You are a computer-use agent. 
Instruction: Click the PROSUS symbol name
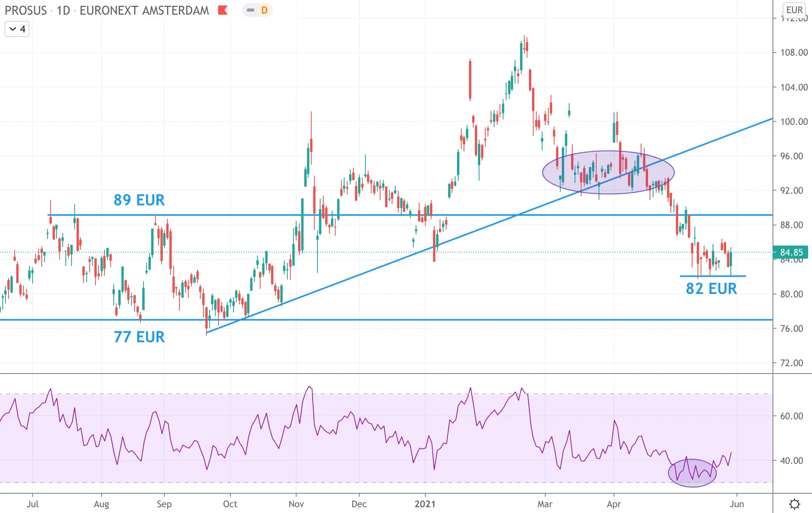point(26,10)
